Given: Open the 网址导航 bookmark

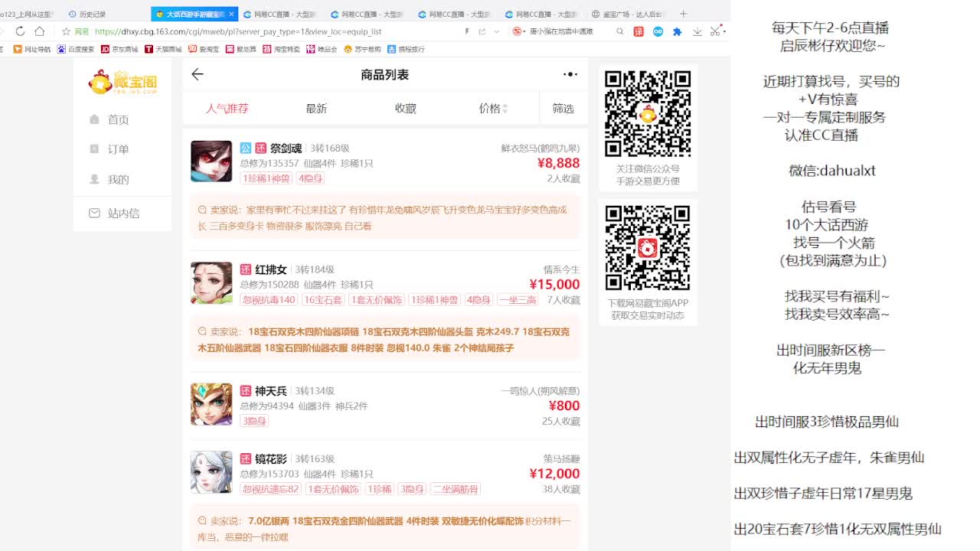Looking at the screenshot, I should (32, 49).
